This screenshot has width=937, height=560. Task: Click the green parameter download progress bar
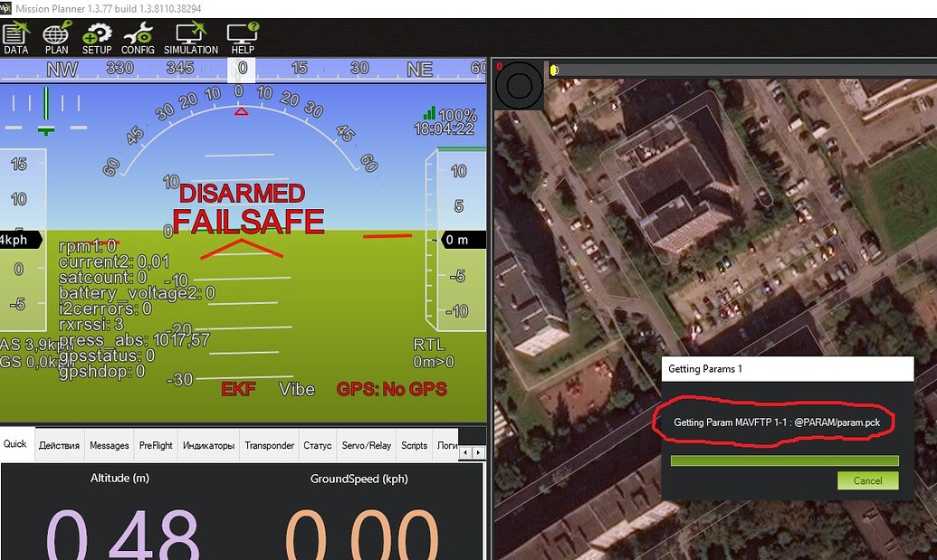[784, 460]
